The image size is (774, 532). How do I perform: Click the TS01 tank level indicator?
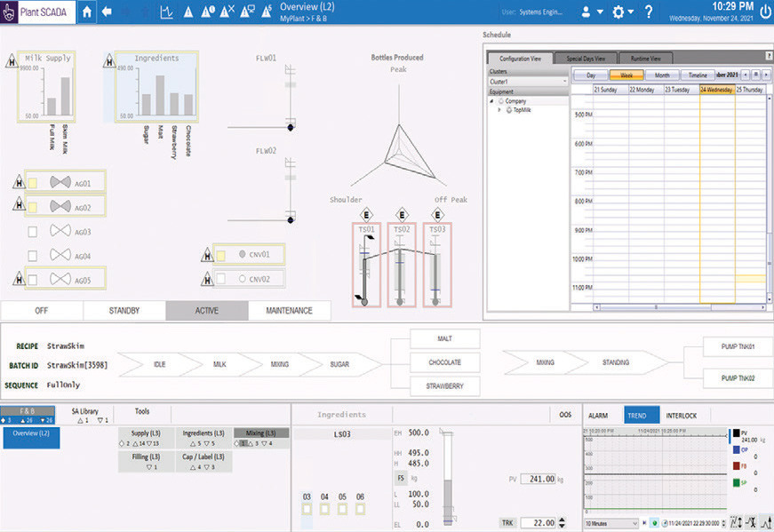366,265
